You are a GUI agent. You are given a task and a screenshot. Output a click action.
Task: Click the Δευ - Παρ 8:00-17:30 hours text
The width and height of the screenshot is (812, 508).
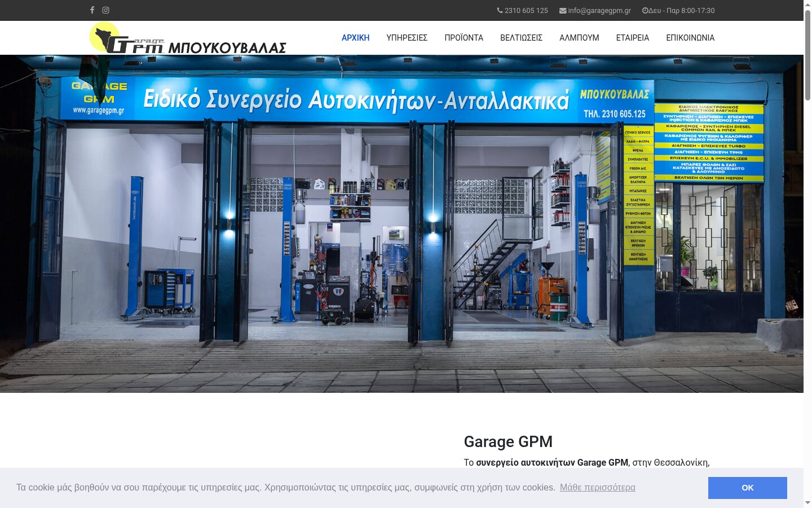(x=681, y=10)
